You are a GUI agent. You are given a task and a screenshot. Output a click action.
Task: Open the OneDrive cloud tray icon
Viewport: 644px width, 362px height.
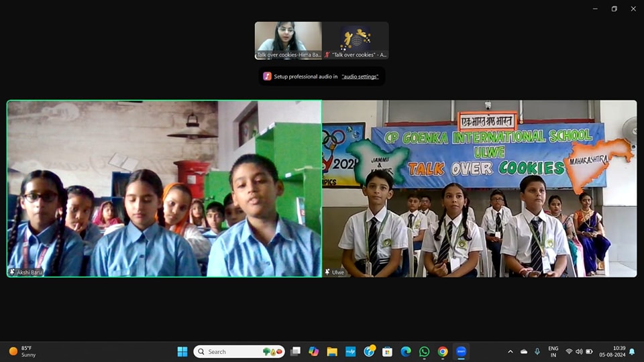coord(524,352)
